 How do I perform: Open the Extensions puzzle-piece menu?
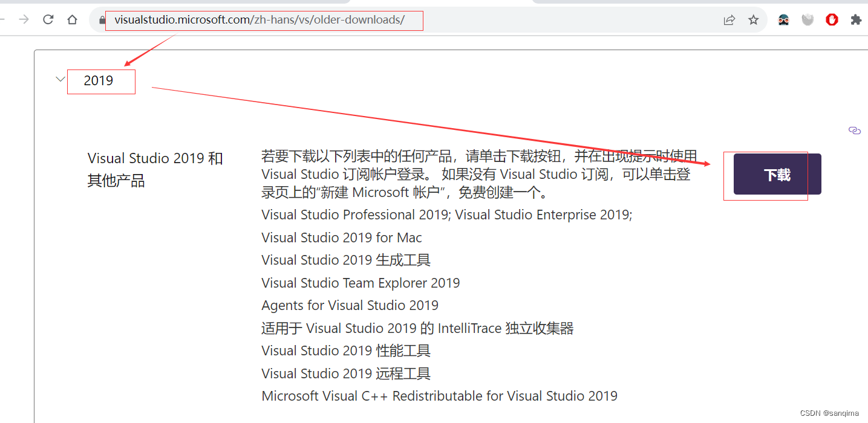[x=856, y=20]
